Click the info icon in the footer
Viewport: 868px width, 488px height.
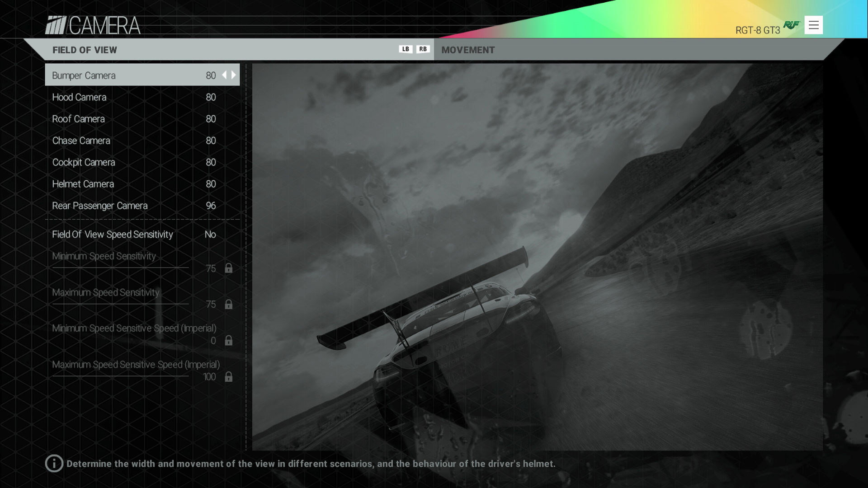pos(54,463)
